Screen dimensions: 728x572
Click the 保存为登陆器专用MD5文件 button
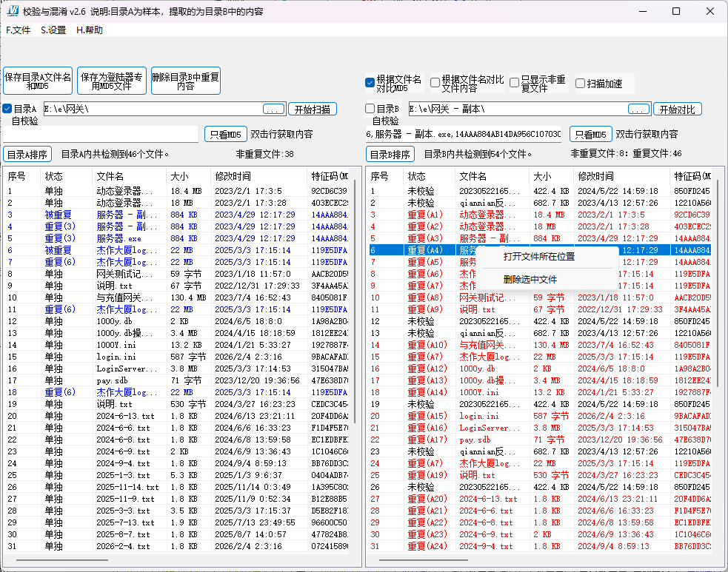111,81
